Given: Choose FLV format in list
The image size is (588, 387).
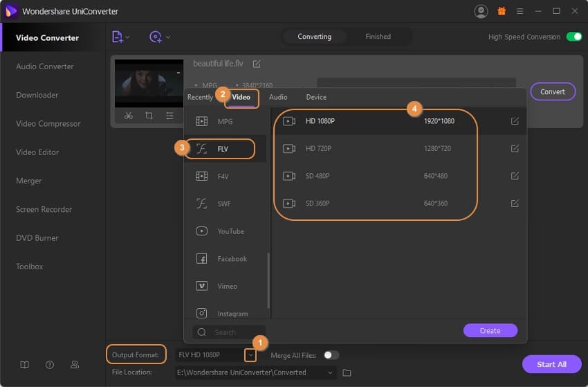Looking at the screenshot, I should click(225, 149).
